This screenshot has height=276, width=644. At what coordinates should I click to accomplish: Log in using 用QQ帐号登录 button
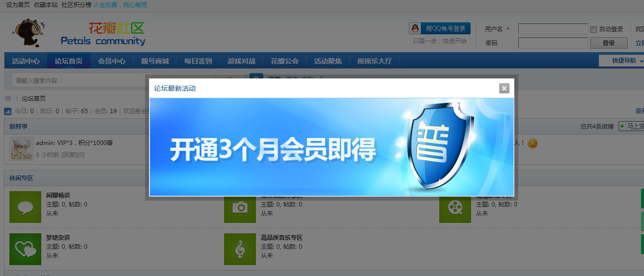click(440, 28)
